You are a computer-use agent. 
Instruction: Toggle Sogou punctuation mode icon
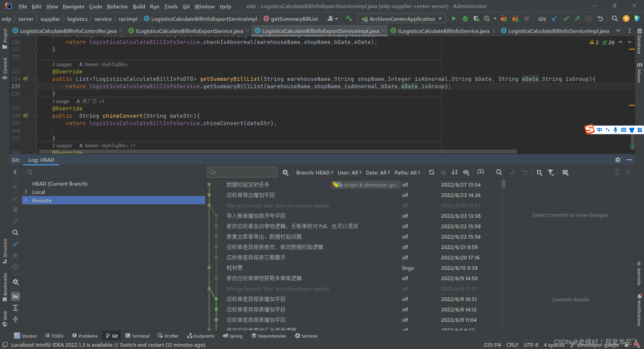tap(607, 130)
